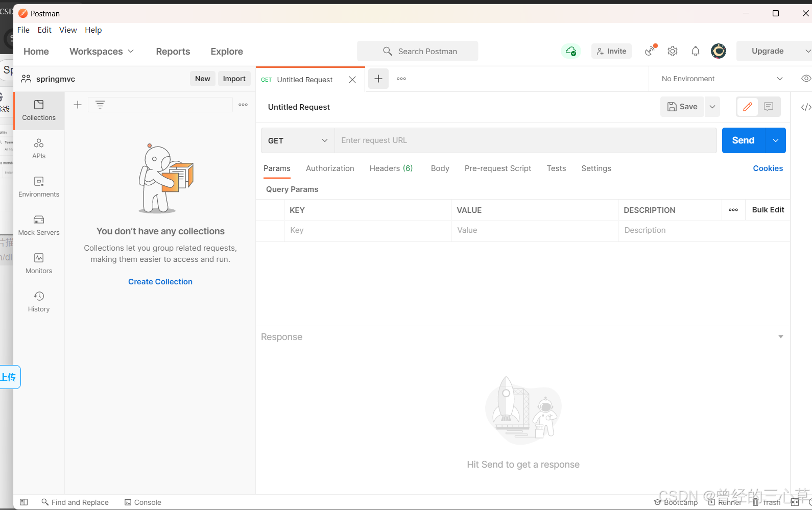This screenshot has width=812, height=510.
Task: Open the code snippet panel icon
Action: [806, 107]
